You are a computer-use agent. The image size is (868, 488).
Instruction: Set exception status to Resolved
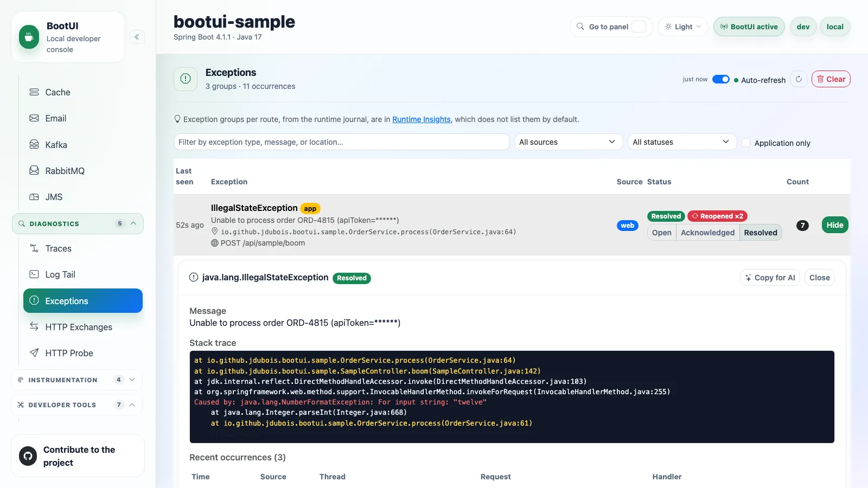pyautogui.click(x=761, y=233)
